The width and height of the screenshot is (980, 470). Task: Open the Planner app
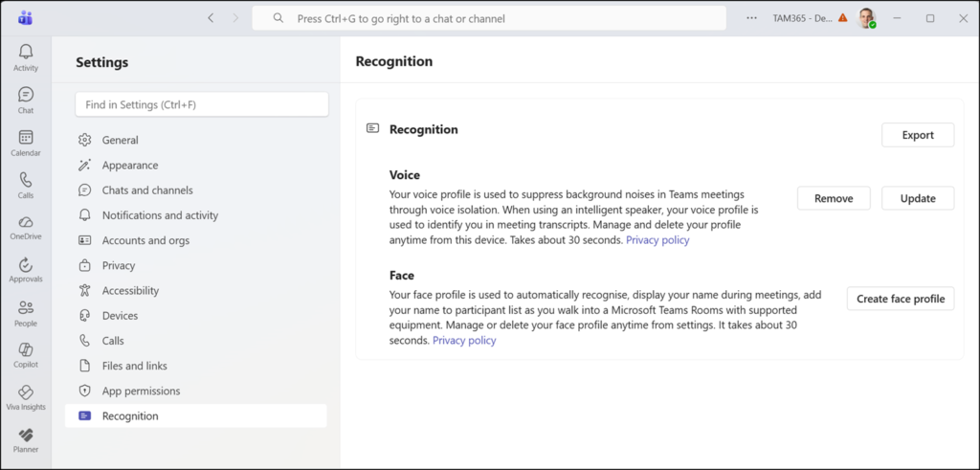pyautogui.click(x=26, y=440)
